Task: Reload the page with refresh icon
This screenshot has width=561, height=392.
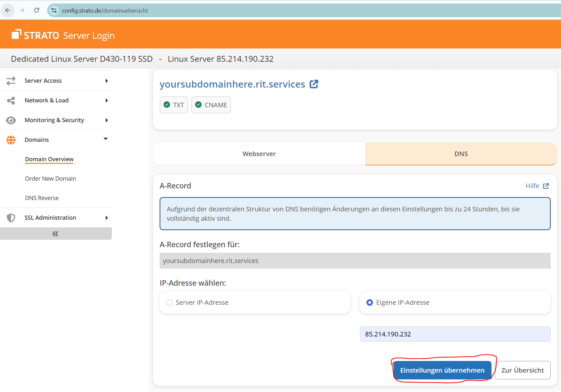Action: (x=37, y=10)
